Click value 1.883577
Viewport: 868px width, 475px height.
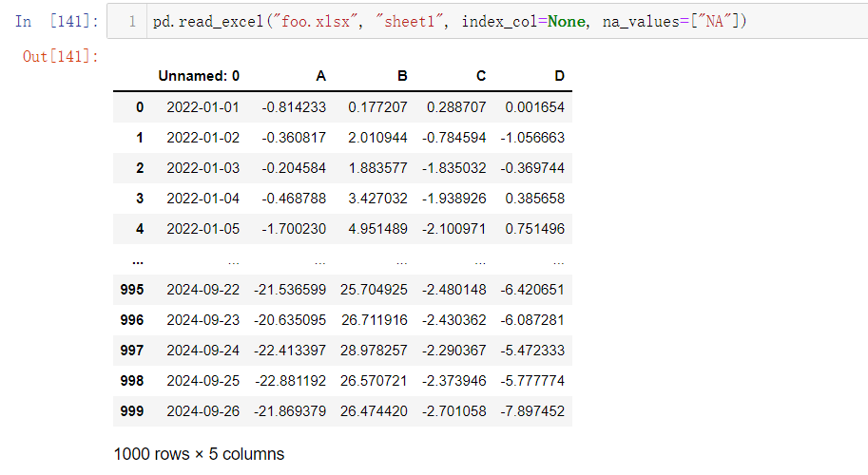coord(377,168)
